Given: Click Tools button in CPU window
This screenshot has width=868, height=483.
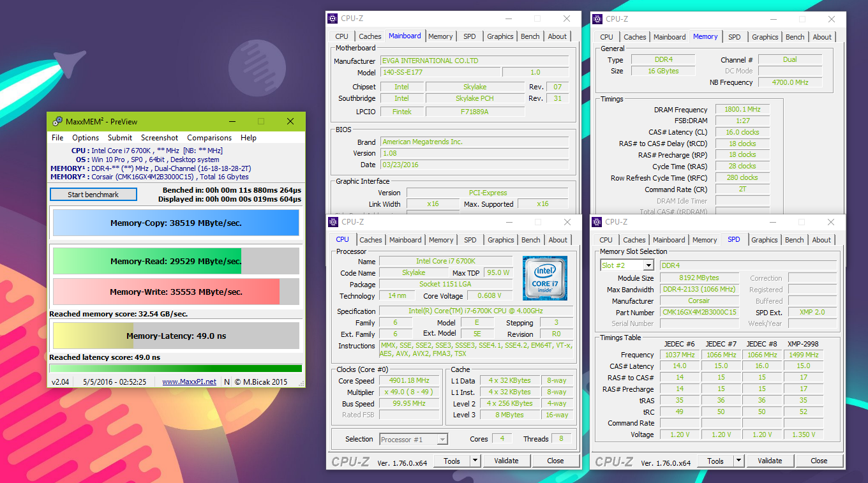Looking at the screenshot, I should [x=452, y=461].
